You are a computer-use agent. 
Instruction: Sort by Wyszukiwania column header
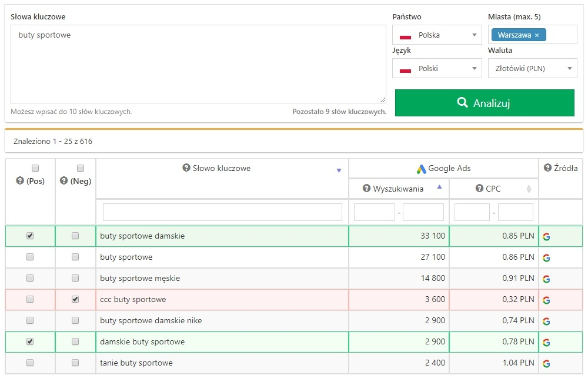tap(398, 189)
